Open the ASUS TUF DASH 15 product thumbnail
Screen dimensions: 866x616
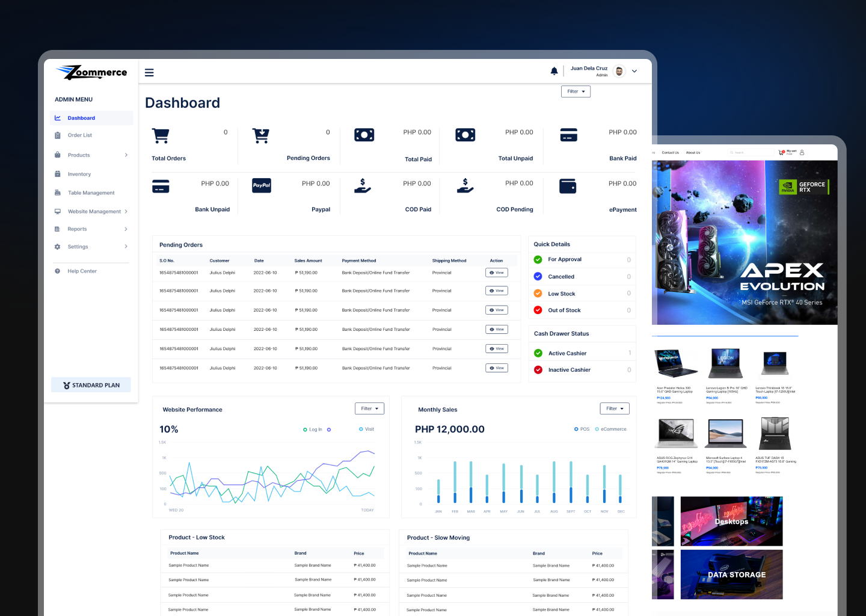click(775, 433)
